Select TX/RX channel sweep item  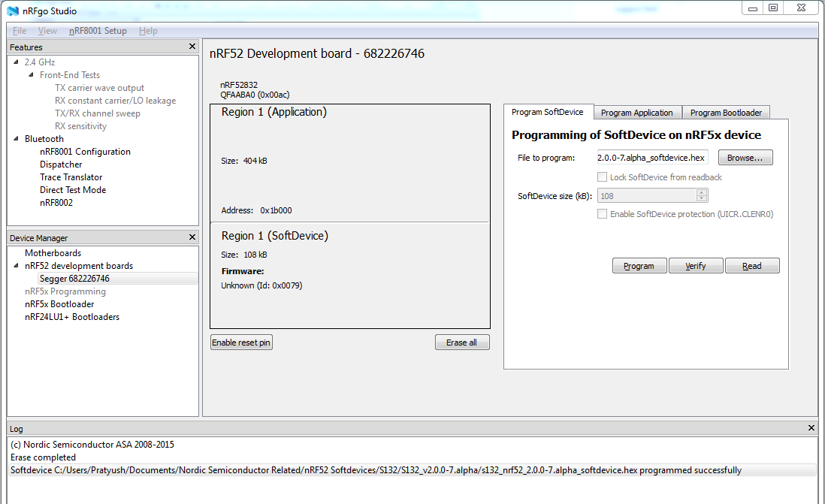pos(98,113)
